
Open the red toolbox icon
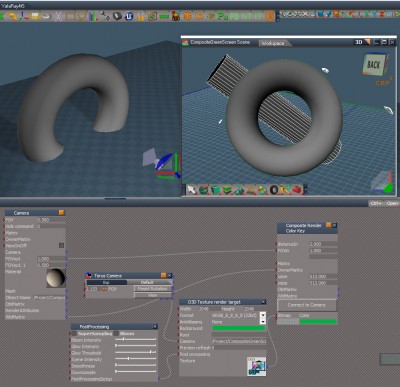pos(297,190)
